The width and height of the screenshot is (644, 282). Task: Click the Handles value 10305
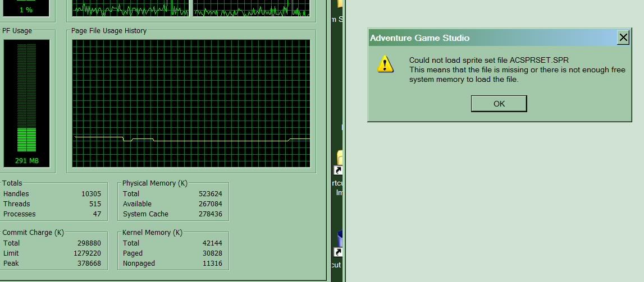coord(91,194)
